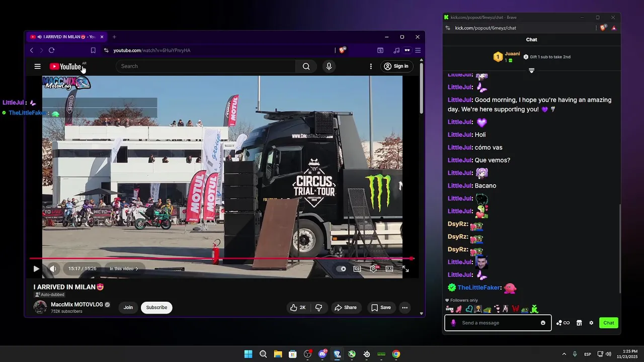Open MaccMix channel avatar thumbnail
The height and width of the screenshot is (362, 644).
40,307
